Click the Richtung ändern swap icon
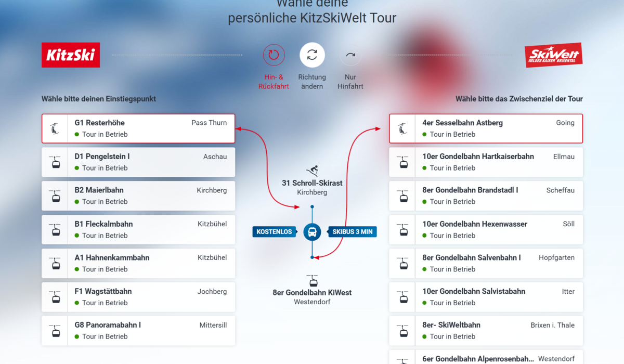 click(312, 55)
